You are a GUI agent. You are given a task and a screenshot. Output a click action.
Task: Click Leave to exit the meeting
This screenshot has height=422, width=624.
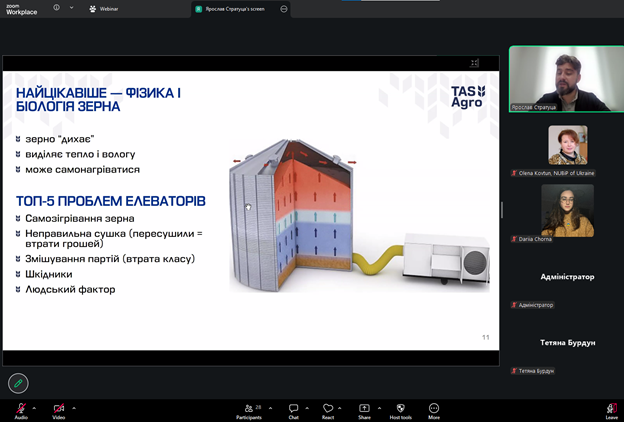[611, 408]
